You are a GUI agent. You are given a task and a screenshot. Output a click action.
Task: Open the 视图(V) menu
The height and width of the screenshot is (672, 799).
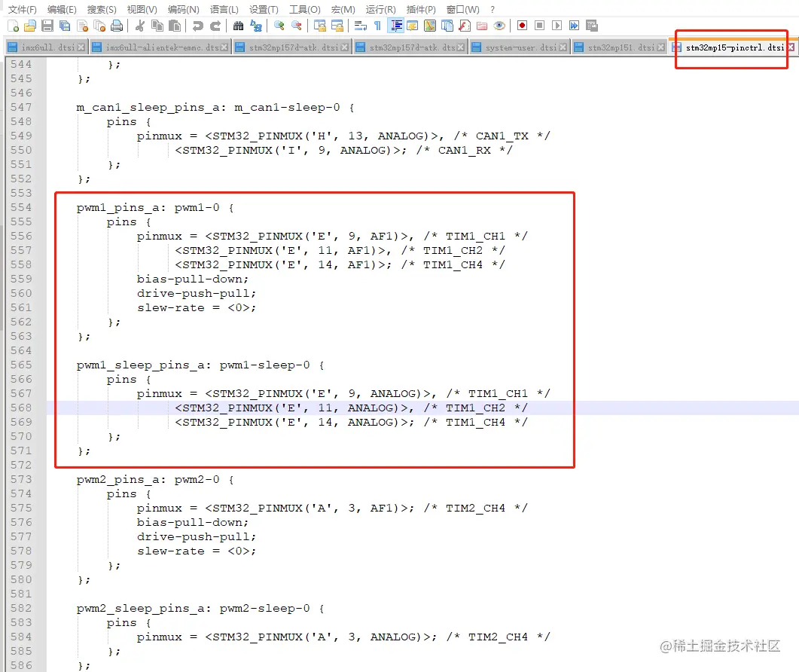pos(142,9)
